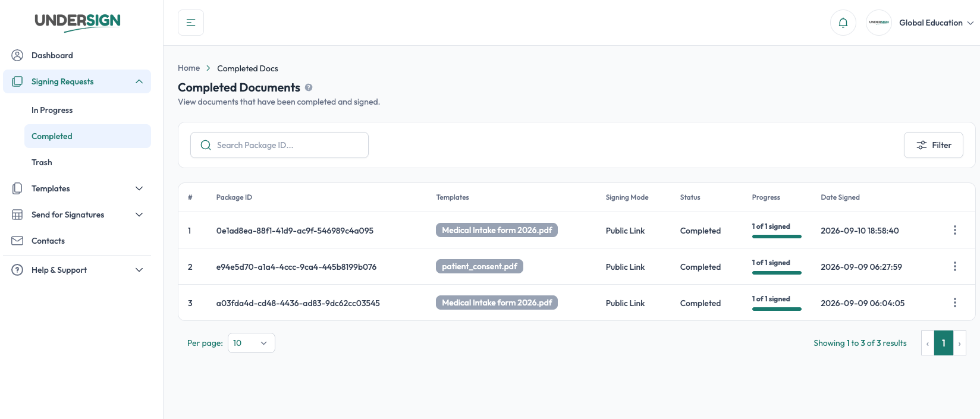Viewport: 980px width, 419px height.
Task: Click the progress bar for package a03fda4d-cd48
Action: [x=777, y=309]
